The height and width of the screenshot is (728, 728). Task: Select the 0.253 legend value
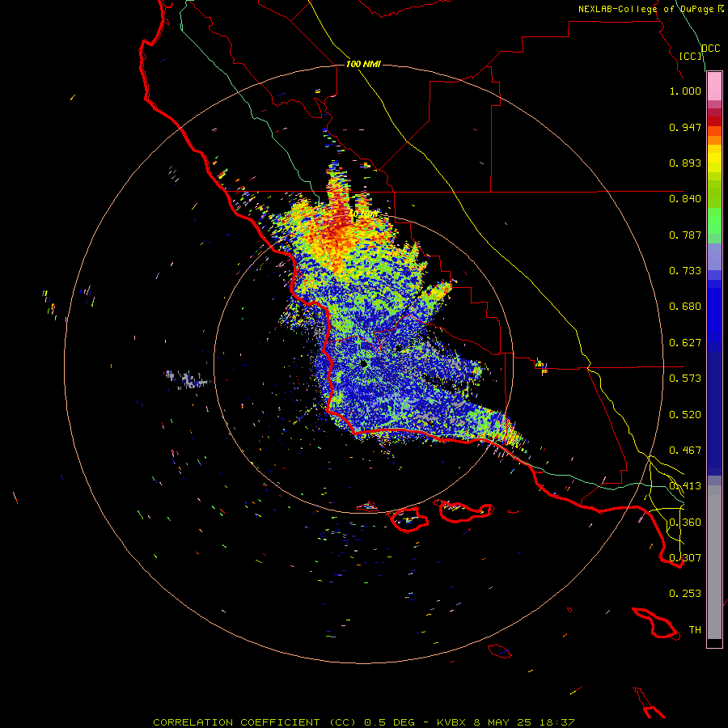(x=685, y=594)
